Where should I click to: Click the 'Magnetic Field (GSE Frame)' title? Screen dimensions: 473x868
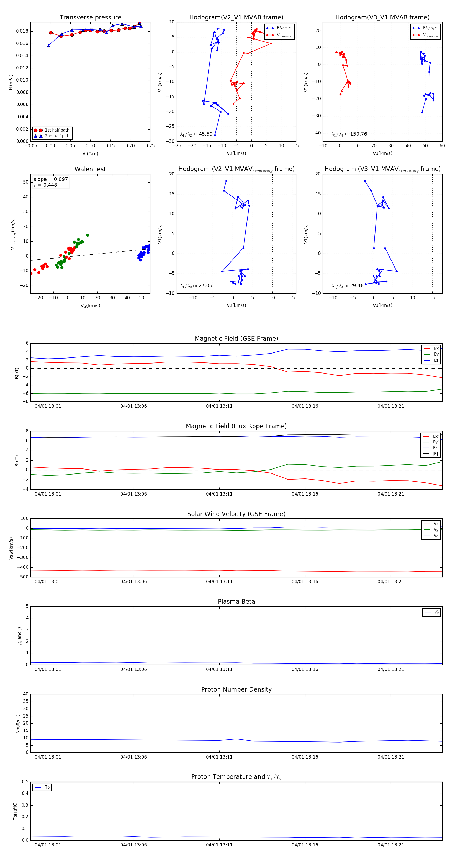[236, 339]
